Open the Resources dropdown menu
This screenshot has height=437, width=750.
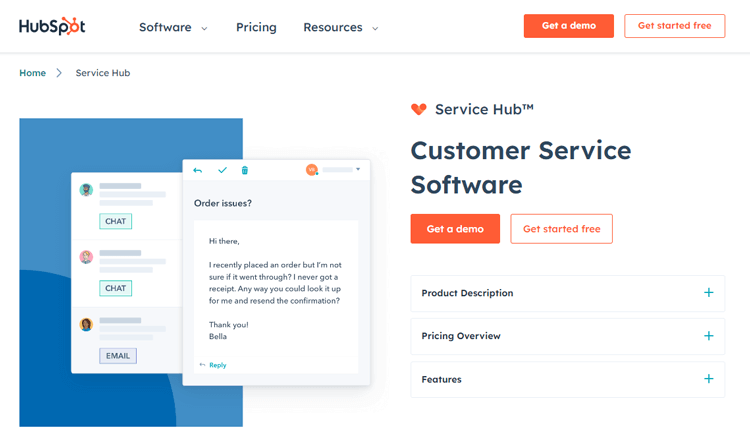click(341, 27)
